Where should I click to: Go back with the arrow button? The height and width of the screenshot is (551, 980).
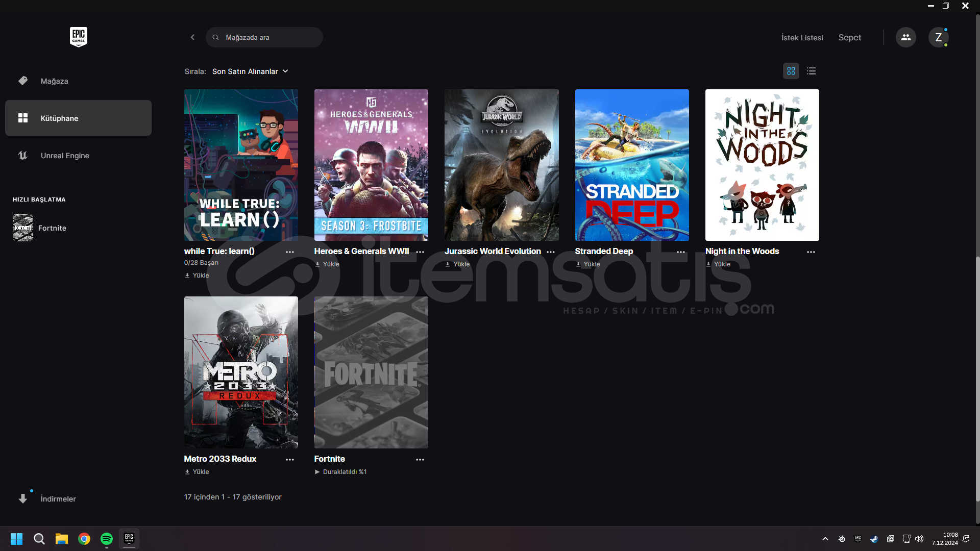click(192, 37)
